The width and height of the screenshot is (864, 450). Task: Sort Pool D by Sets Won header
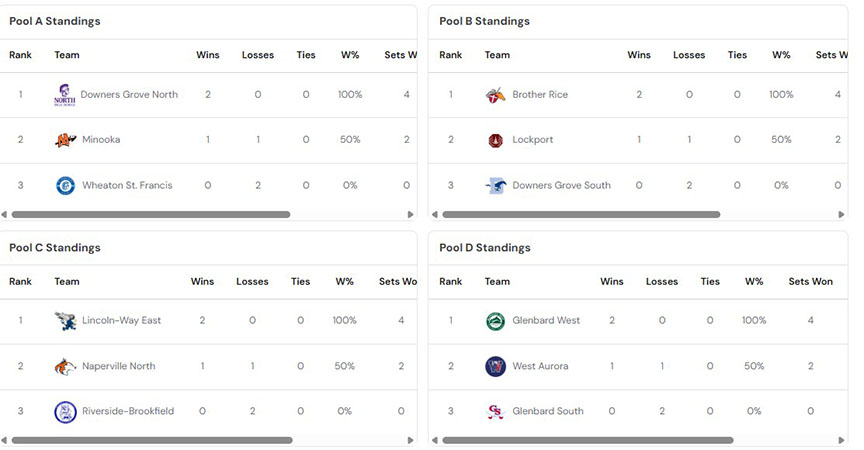[x=810, y=281]
